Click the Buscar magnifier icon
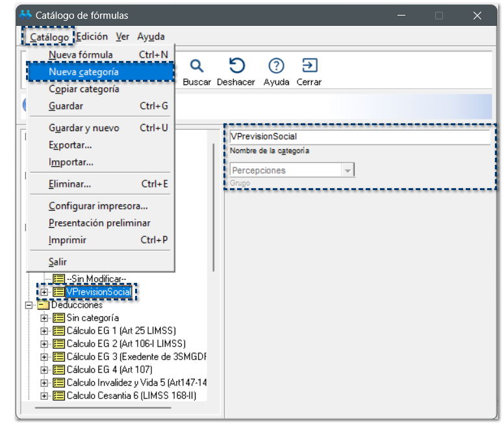 click(x=197, y=66)
